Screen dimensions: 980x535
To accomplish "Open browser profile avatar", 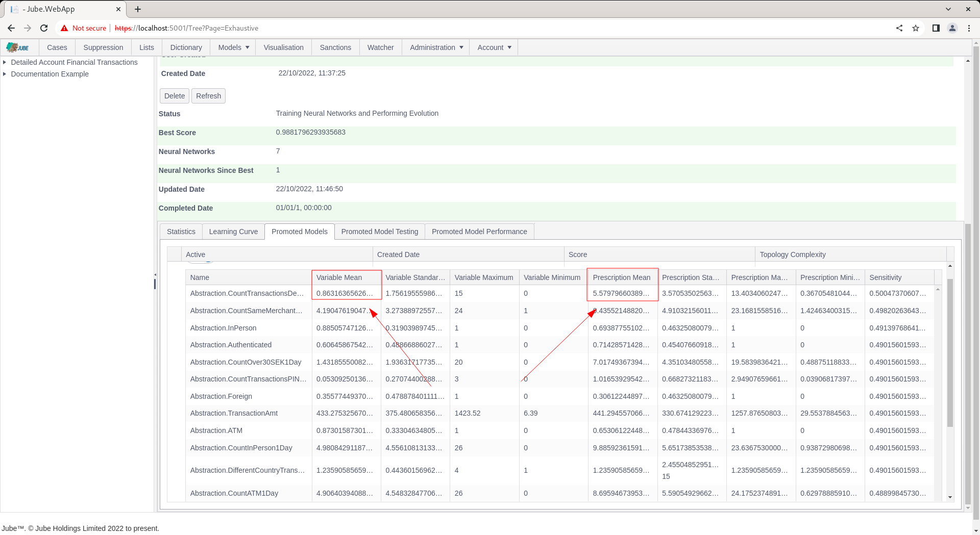I will coord(952,28).
